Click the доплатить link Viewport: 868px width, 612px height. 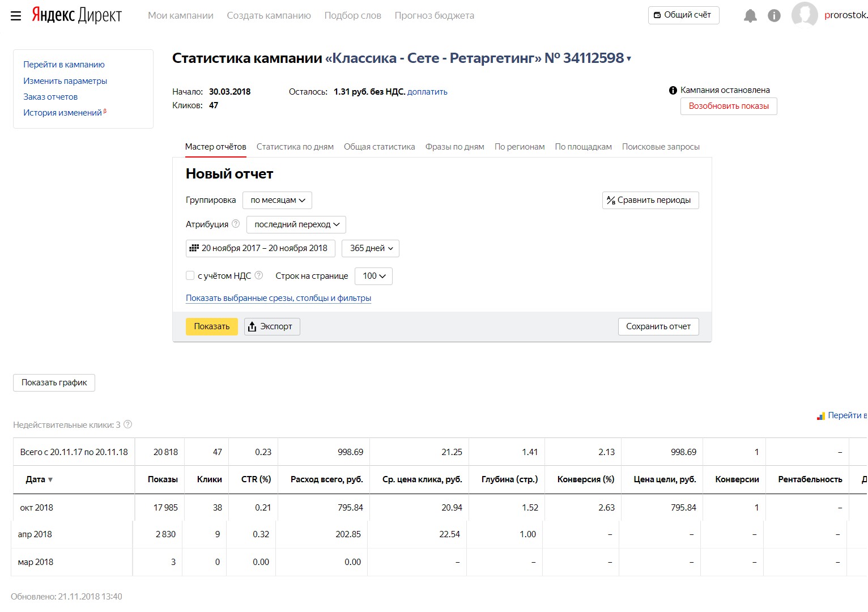click(427, 92)
